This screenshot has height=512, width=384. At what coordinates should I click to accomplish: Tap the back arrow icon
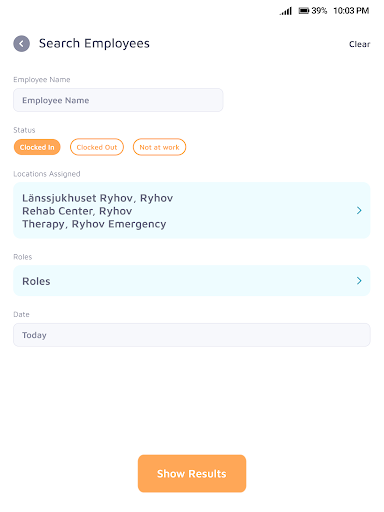[x=22, y=44]
